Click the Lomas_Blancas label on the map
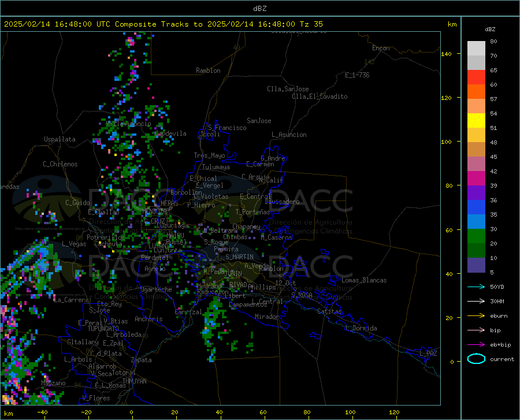The image size is (520, 420). 364,280
